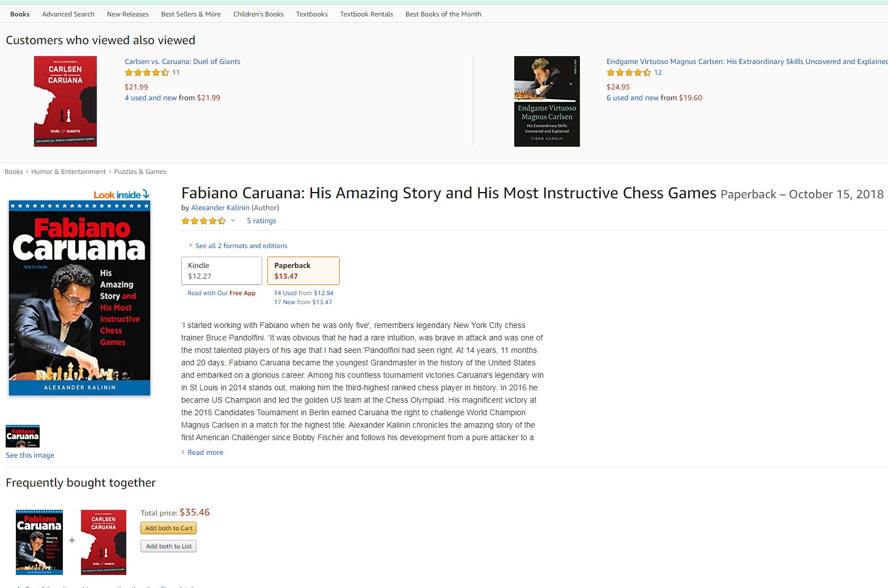Viewport: 888px width, 588px height.
Task: Open the star rating breakdown chevron
Action: point(233,221)
